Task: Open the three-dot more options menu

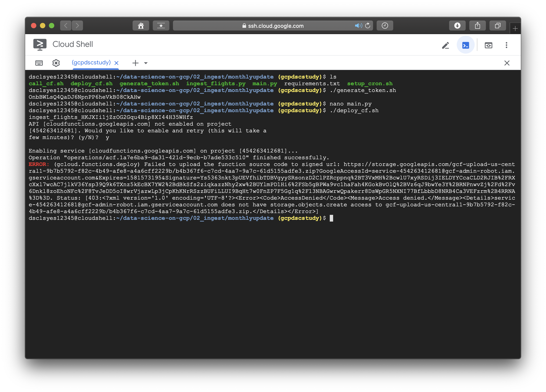Action: point(506,45)
